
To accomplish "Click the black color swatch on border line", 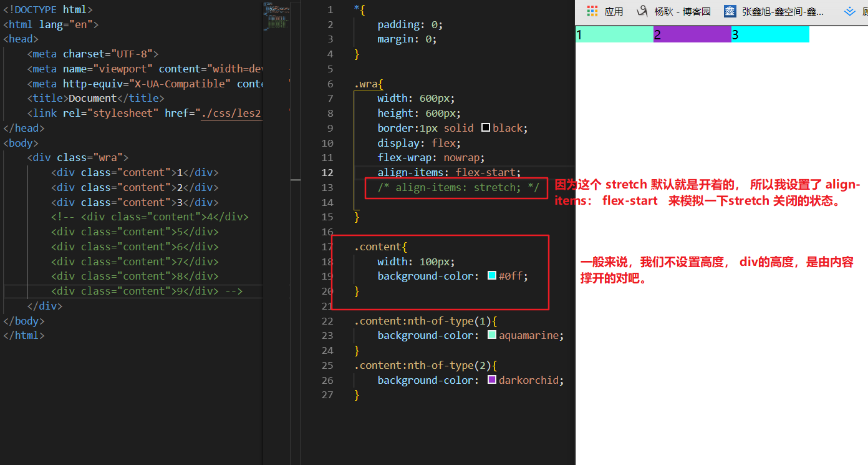I will click(x=486, y=128).
